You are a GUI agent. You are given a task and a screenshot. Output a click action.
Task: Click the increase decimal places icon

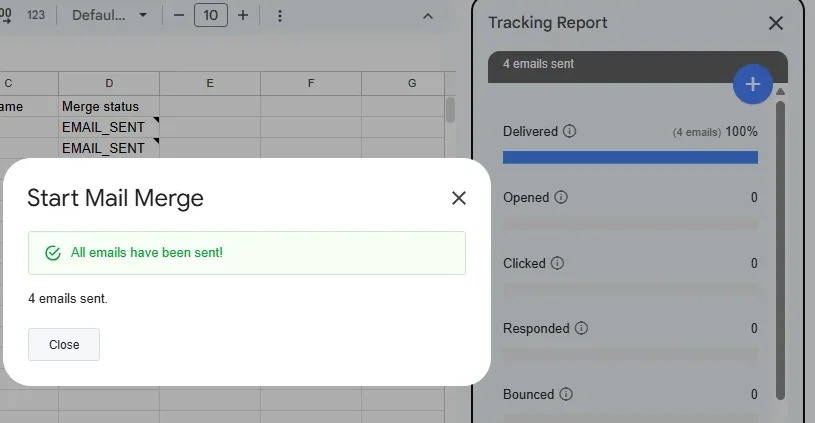5,16
